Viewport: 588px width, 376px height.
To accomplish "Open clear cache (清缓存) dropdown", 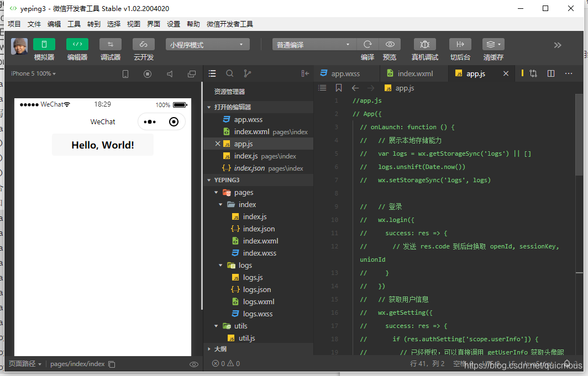I will click(493, 45).
